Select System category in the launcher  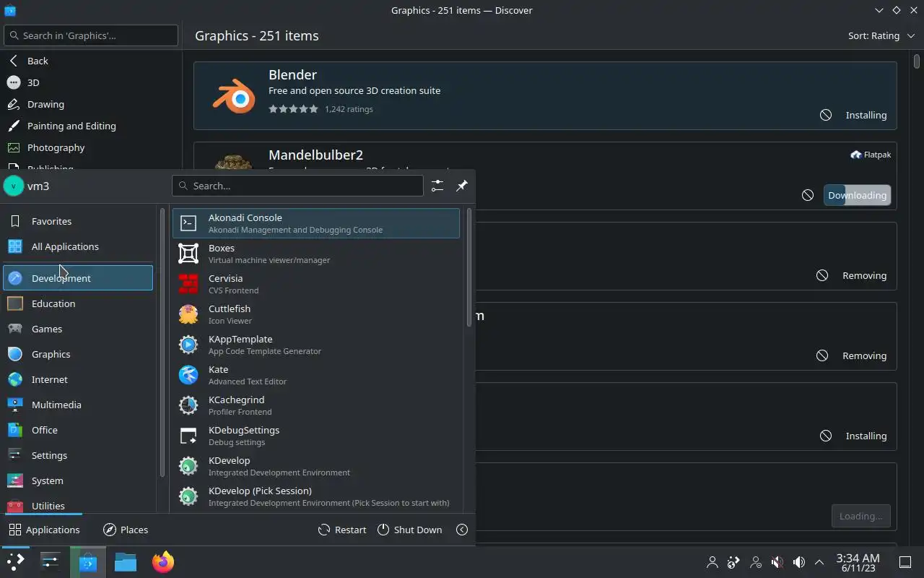78,480
